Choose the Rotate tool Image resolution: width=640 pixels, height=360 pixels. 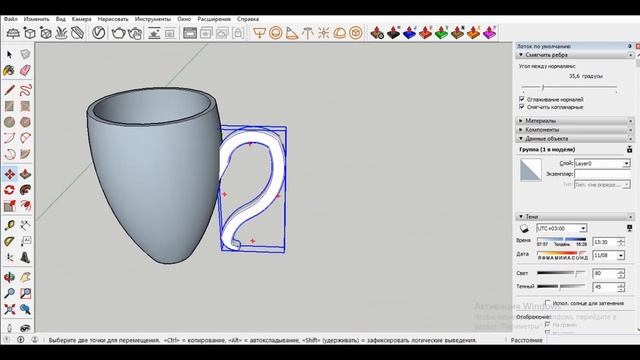click(x=9, y=190)
